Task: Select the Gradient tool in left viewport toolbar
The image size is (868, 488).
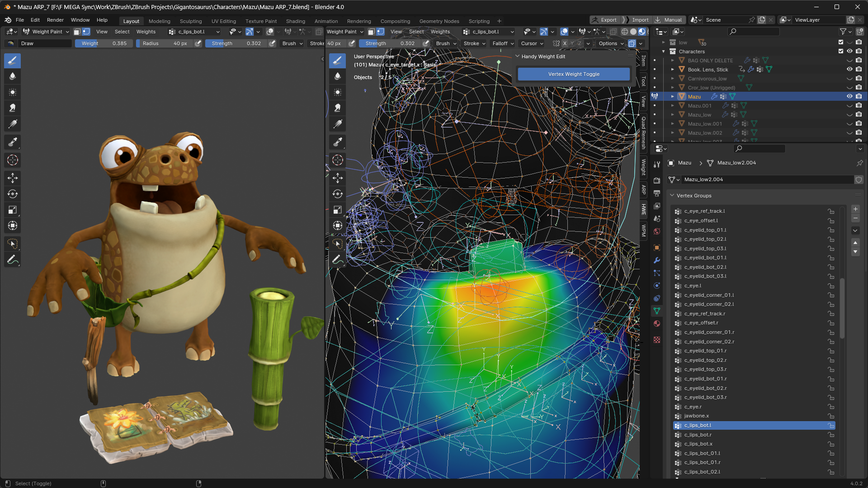Action: (13, 124)
